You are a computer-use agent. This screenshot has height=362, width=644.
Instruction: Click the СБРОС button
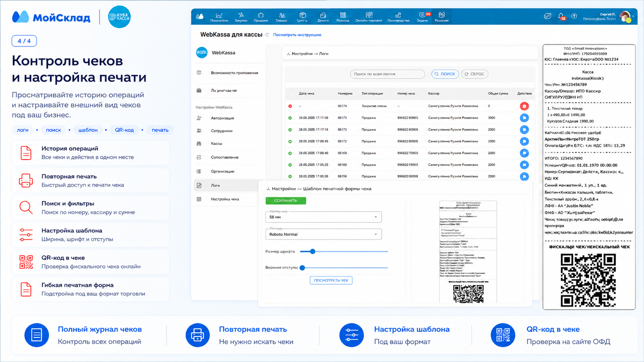click(x=475, y=74)
